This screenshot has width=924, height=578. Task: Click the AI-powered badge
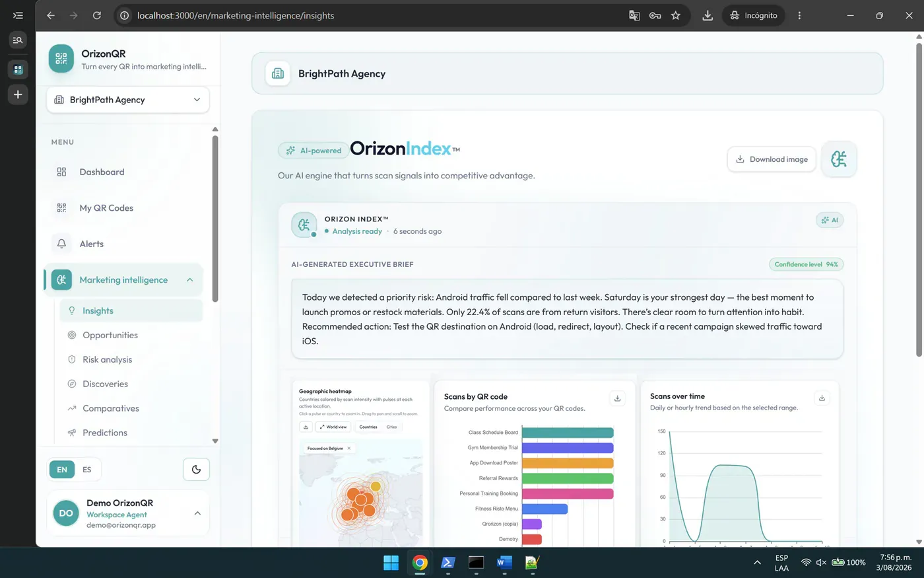314,151
